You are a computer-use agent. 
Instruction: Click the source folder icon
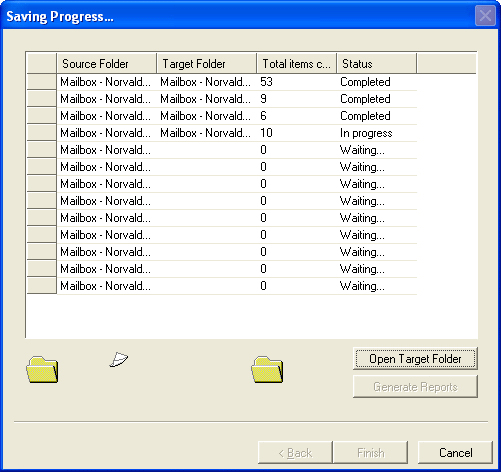coord(42,370)
